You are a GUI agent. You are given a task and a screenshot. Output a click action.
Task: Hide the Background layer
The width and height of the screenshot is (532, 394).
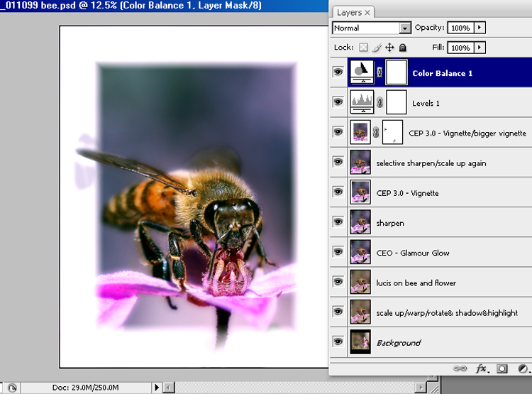coord(338,342)
